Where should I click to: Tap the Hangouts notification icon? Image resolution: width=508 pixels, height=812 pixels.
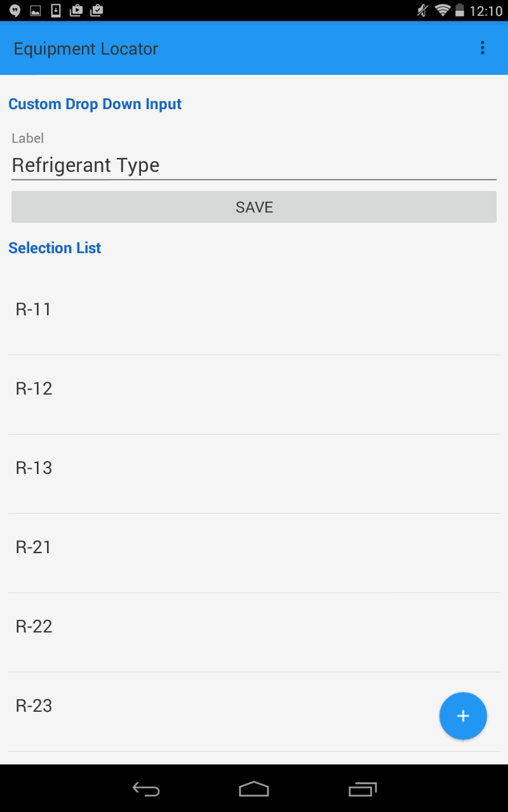tap(15, 11)
